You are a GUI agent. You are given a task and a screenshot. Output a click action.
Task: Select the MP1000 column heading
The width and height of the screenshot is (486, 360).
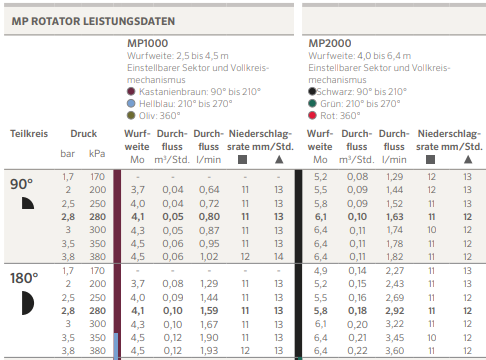147,43
